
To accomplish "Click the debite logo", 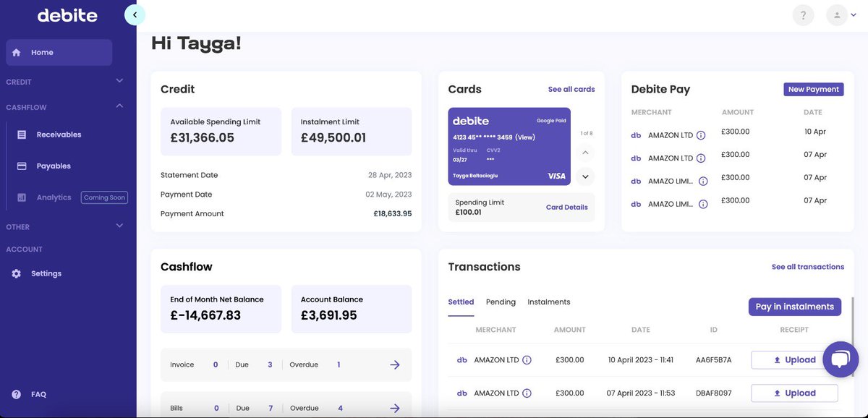I will [67, 14].
